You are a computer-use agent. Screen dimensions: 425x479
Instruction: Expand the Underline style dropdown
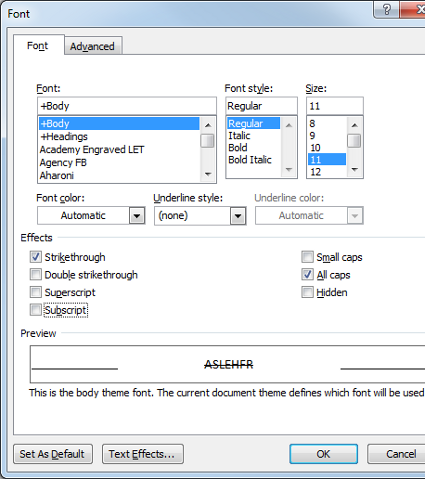tap(238, 216)
